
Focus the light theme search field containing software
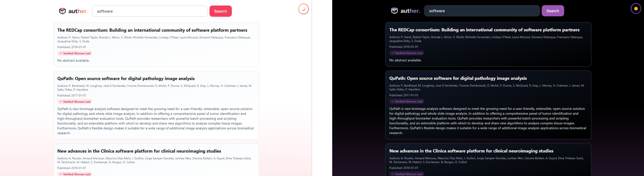[x=150, y=11]
